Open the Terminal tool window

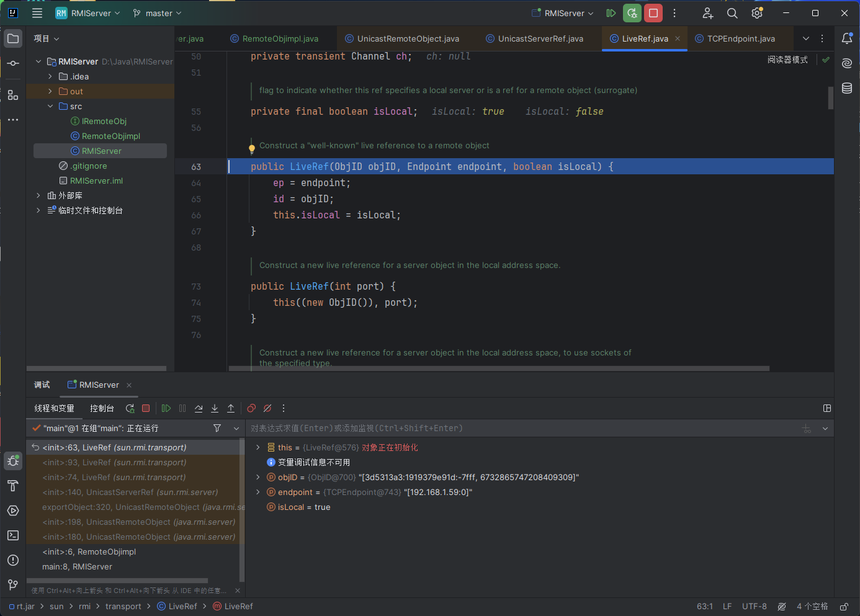tap(13, 535)
